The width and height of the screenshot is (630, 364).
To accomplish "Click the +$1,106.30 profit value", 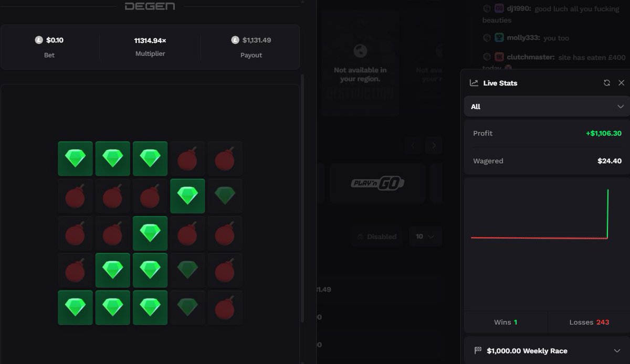I will pos(604,133).
